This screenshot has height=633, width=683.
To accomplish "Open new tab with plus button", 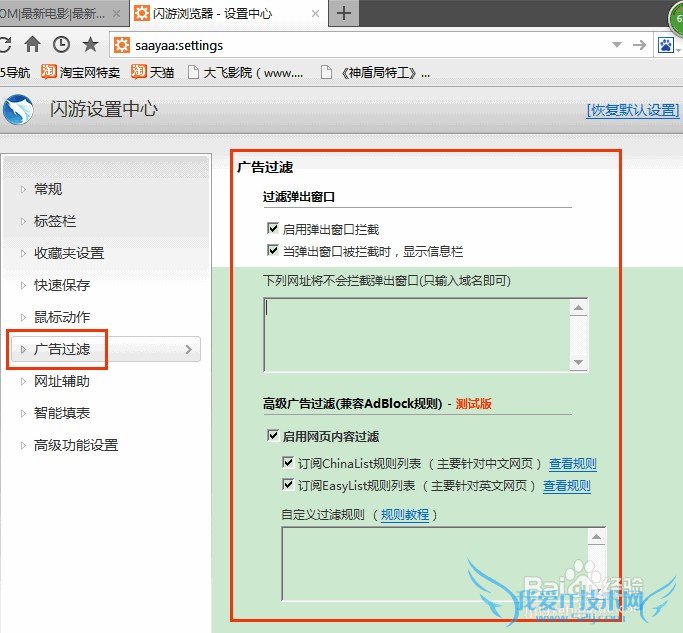I will 344,13.
